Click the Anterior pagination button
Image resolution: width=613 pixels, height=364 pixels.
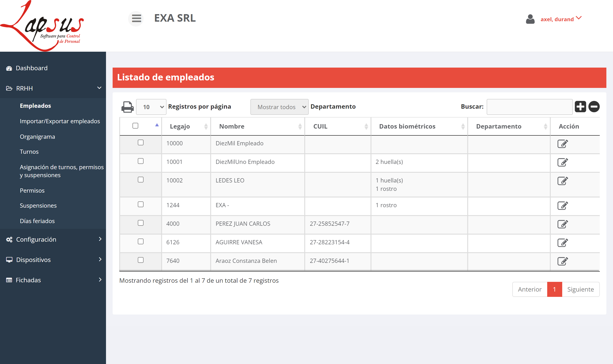click(x=530, y=289)
